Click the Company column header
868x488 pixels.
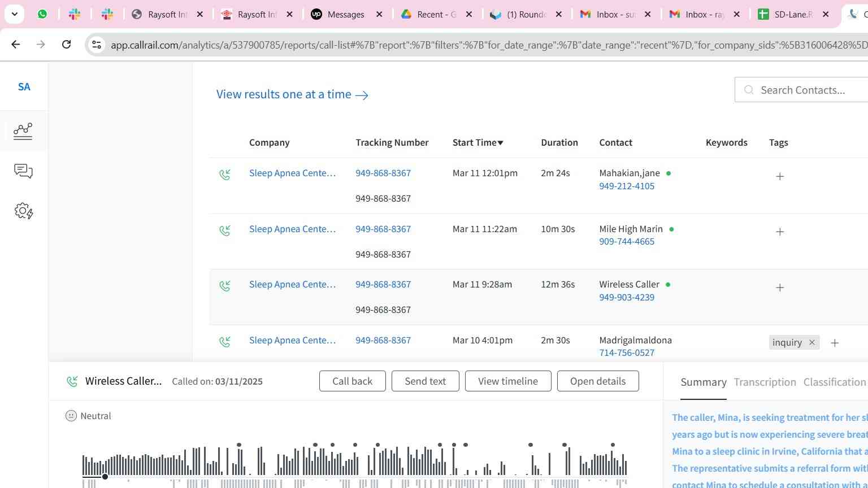(x=269, y=142)
